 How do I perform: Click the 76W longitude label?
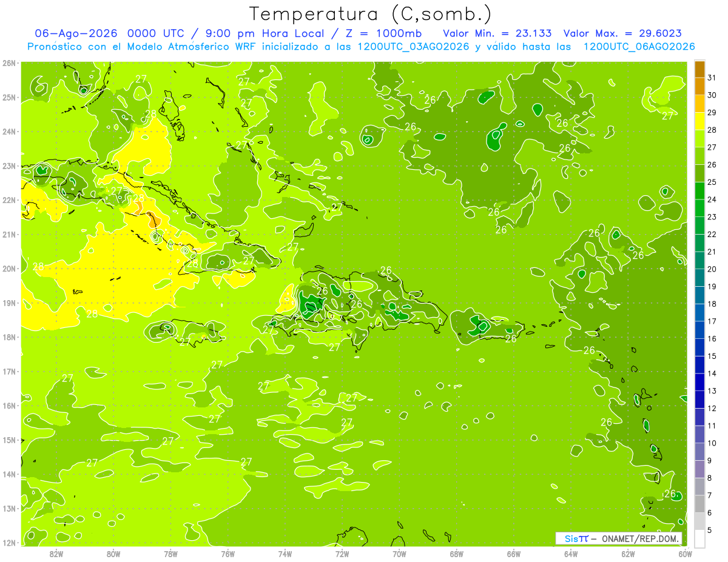tap(228, 554)
